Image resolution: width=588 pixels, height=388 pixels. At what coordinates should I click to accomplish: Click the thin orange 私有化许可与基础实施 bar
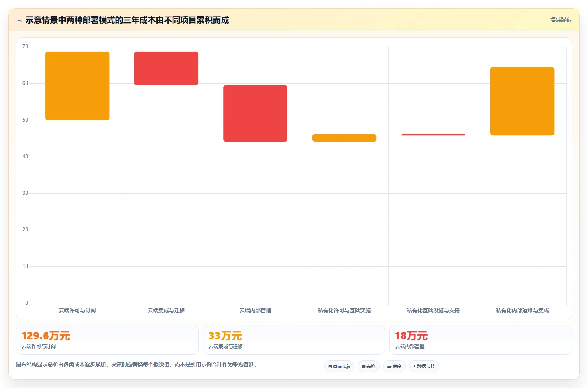pos(344,138)
